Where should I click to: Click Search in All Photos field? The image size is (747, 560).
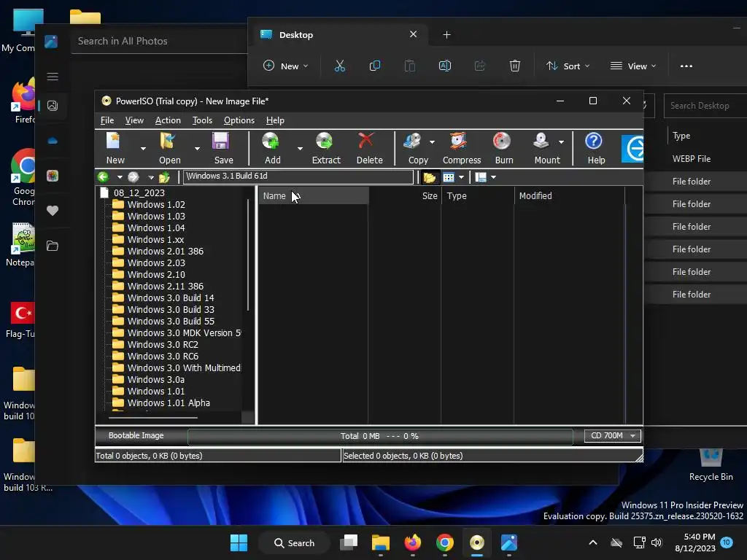(159, 41)
